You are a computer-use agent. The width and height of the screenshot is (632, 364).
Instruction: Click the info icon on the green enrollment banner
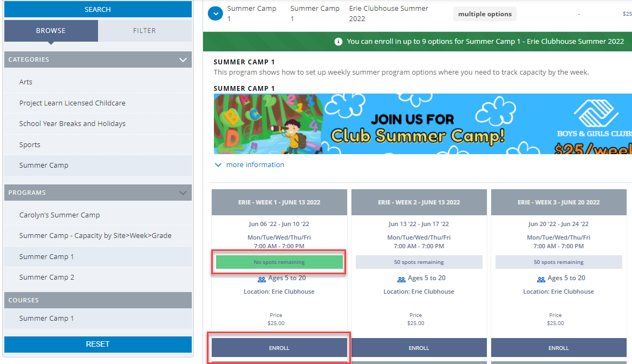click(338, 41)
